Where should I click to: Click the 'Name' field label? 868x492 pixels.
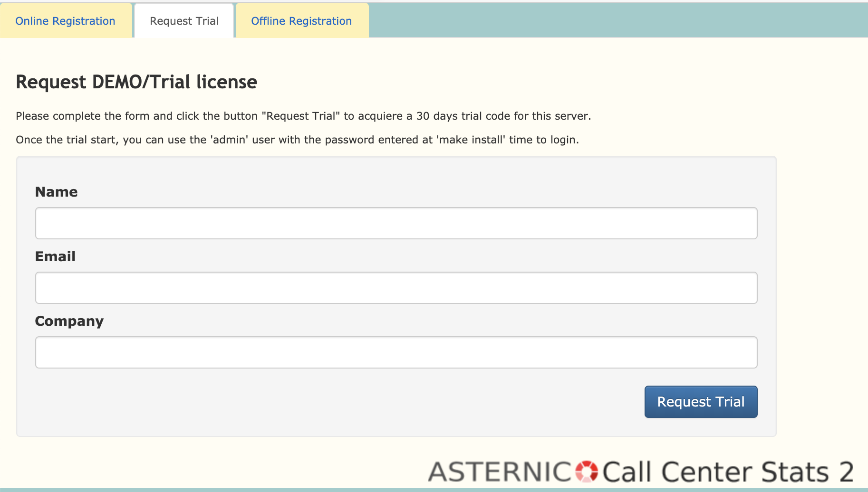pos(56,192)
